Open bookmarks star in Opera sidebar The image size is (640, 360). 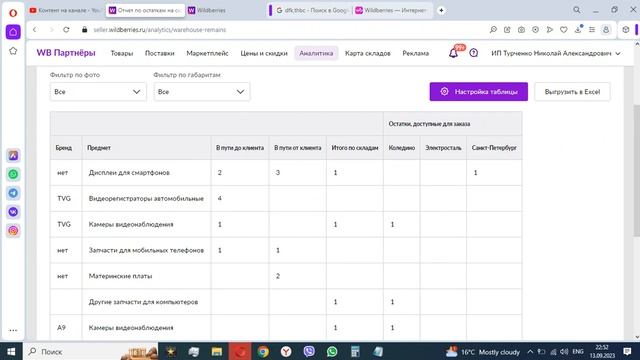tap(13, 51)
